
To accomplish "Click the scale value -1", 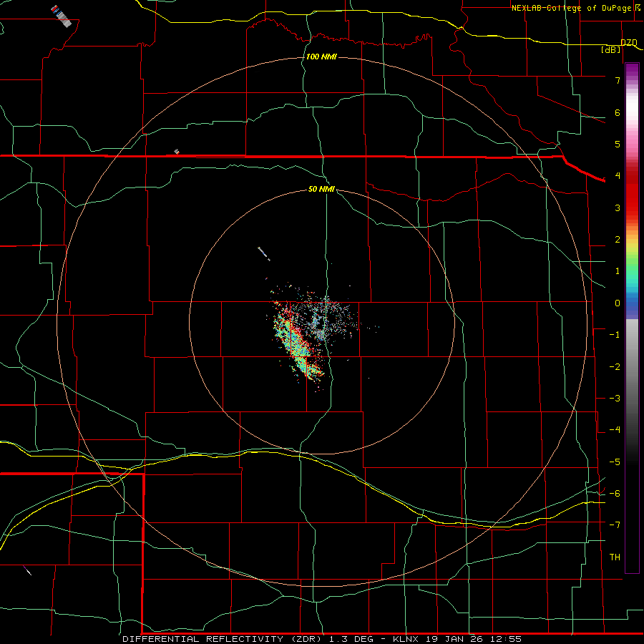I will click(x=615, y=335).
